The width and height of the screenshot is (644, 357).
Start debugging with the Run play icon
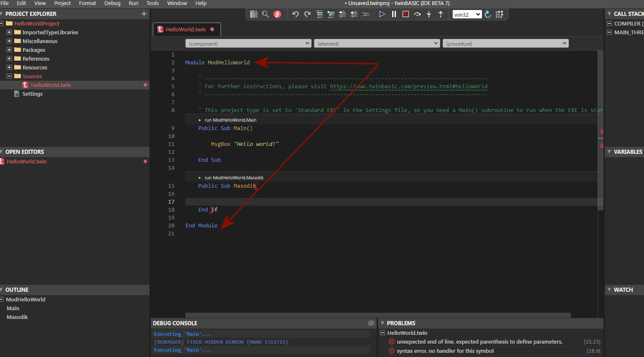coord(382,14)
